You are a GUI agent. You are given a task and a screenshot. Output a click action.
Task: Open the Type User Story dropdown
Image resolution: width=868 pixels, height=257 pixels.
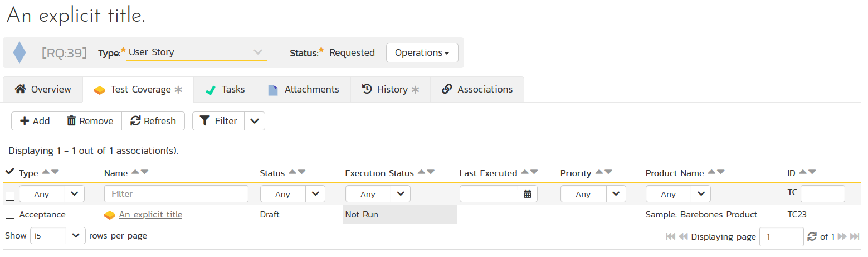[x=196, y=52]
